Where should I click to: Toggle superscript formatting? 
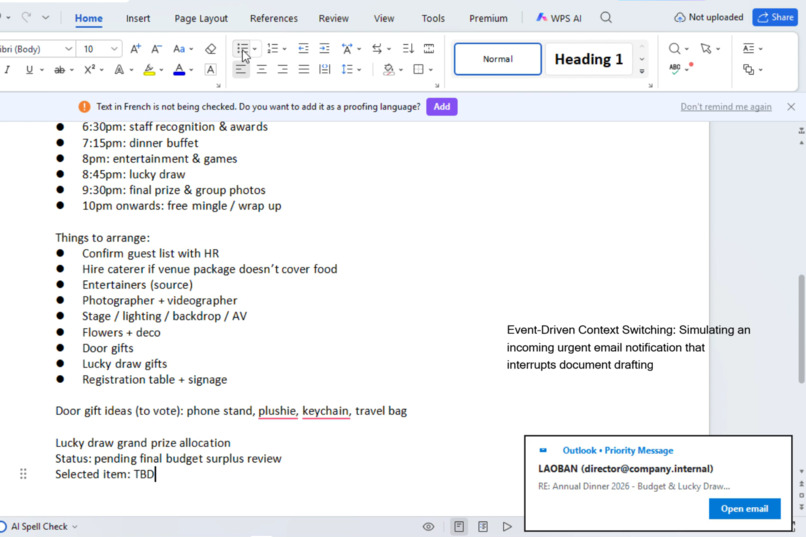pyautogui.click(x=90, y=69)
